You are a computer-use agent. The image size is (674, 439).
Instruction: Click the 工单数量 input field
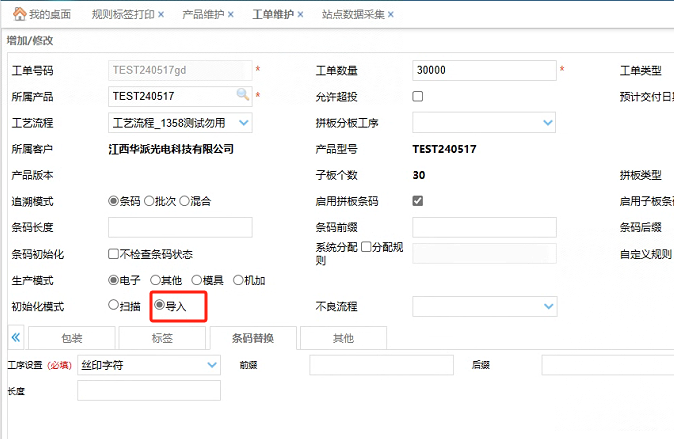tap(483, 70)
